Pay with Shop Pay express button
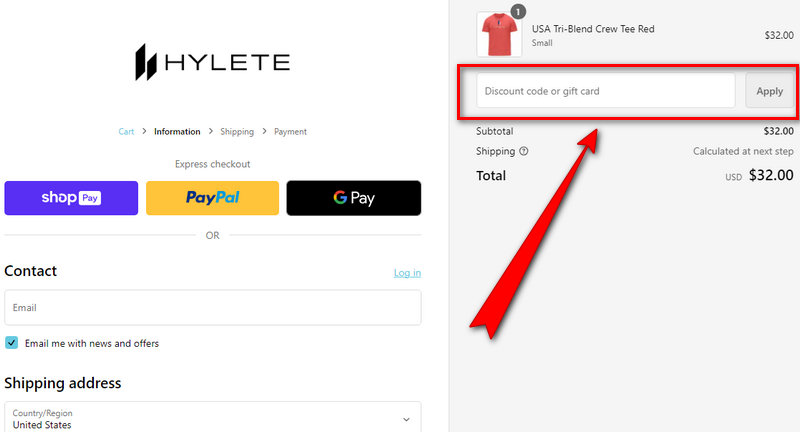This screenshot has height=432, width=800. (71, 198)
